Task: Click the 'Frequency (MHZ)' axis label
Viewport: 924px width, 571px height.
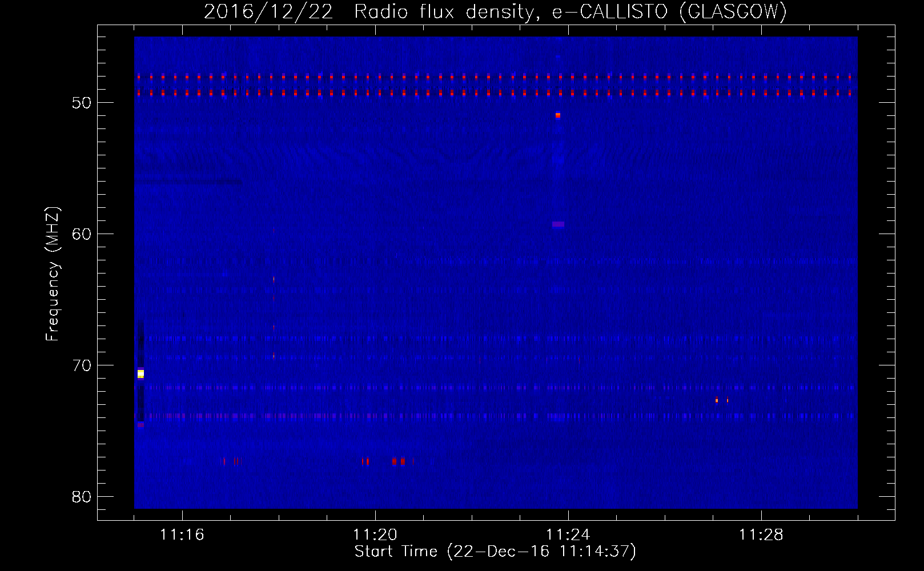Action: (53, 274)
